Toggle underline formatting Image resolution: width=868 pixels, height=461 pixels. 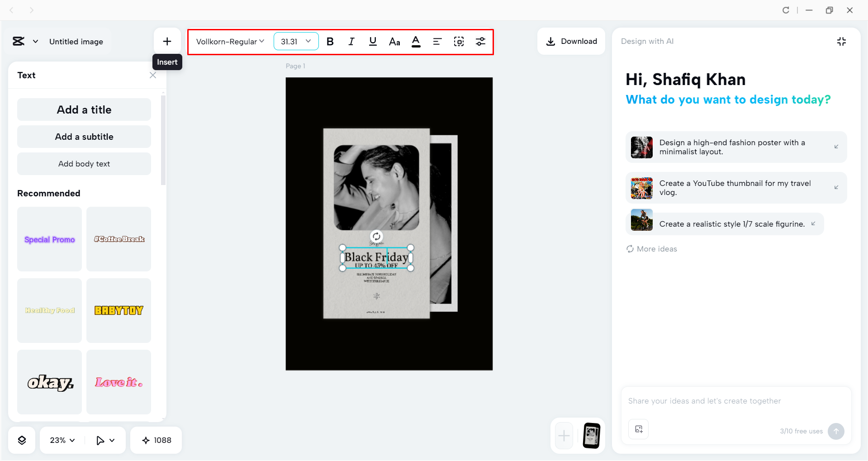372,42
